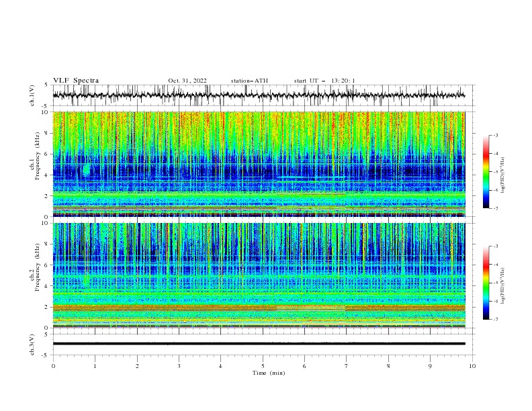This screenshot has width=532, height=411.
Task: Click the lower log(PSD)(V²/Hz) color scale label
Action: (502, 286)
